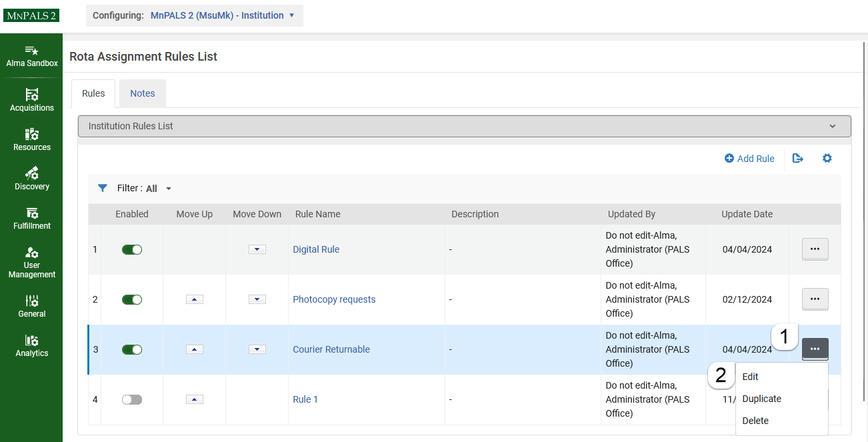Choose Duplicate from the row actions menu

(761, 399)
